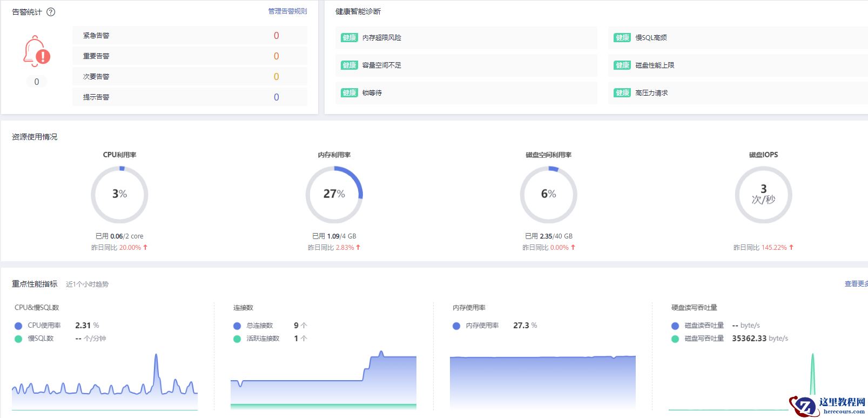Click the help icon beside 告警统计
The width and height of the screenshot is (868, 418).
(x=51, y=12)
